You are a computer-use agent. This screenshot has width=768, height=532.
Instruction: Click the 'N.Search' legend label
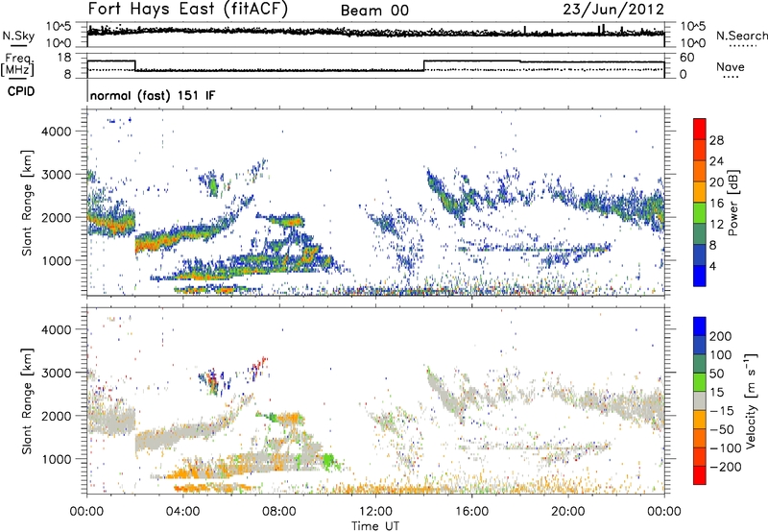pos(741,36)
